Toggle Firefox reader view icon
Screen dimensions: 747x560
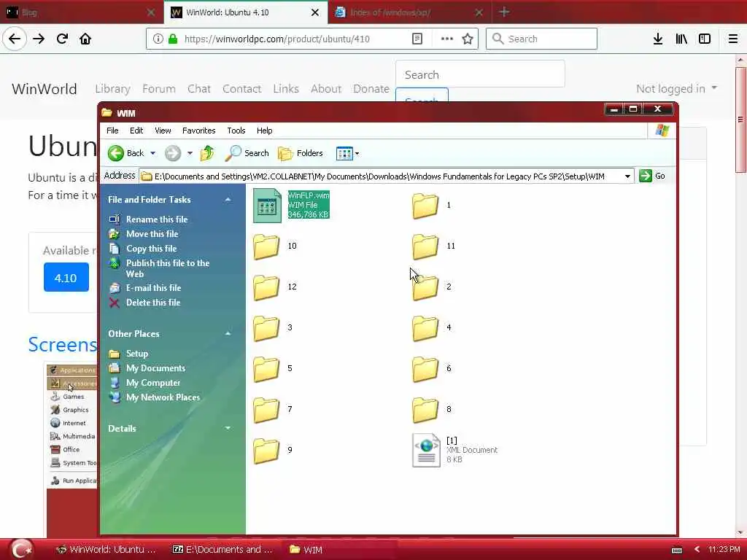417,39
